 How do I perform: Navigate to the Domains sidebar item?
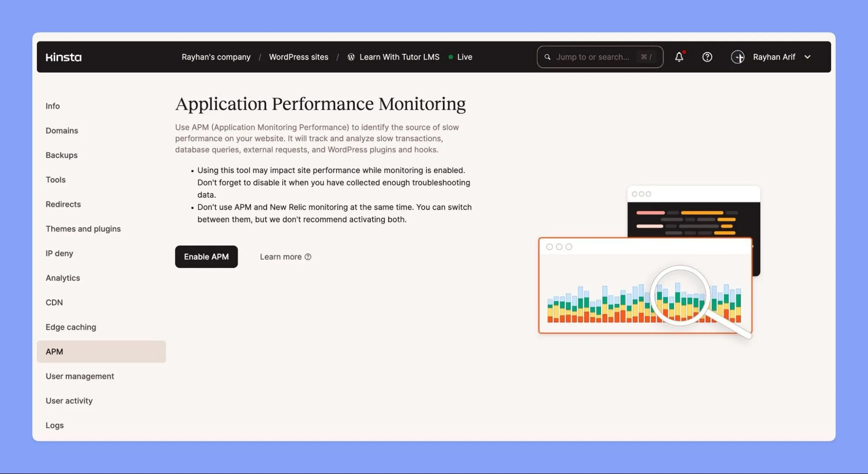[61, 130]
